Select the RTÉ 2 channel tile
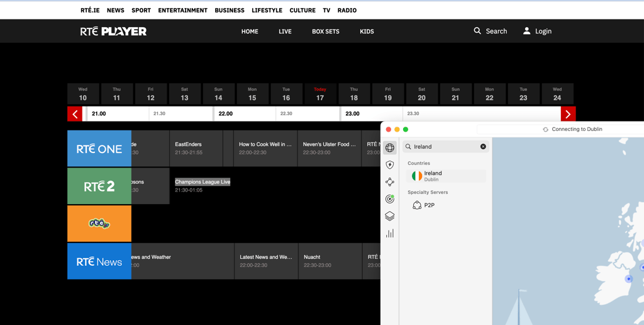 99,186
